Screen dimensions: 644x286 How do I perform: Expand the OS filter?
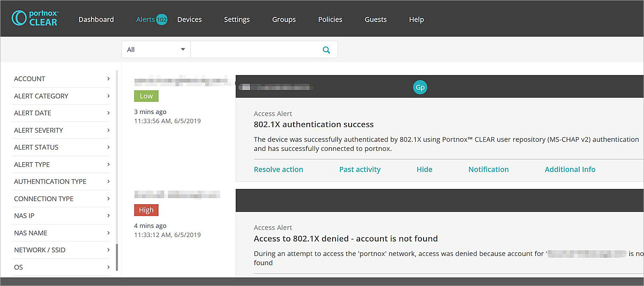61,267
